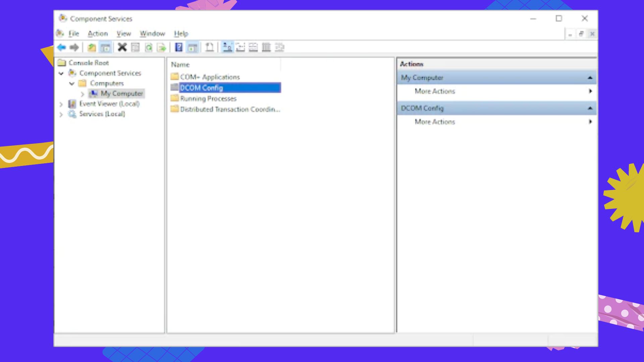This screenshot has width=644, height=362.
Task: Select Console Root in the tree
Action: point(89,63)
